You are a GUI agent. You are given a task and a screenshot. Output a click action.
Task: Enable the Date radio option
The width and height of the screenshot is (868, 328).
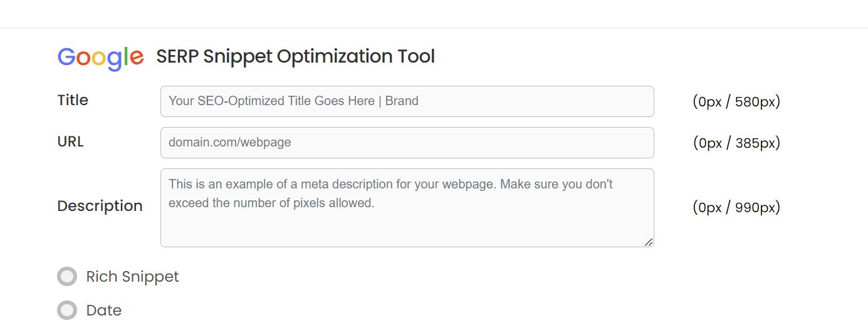[67, 310]
